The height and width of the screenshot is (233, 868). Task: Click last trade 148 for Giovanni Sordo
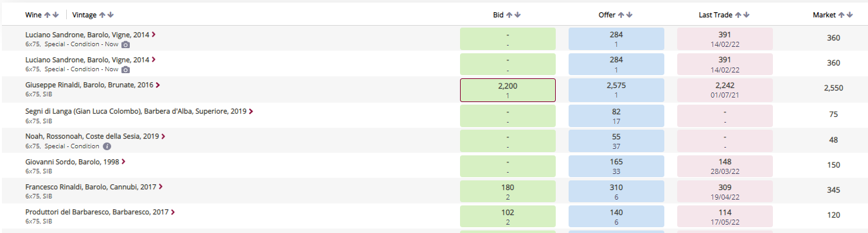pyautogui.click(x=725, y=166)
